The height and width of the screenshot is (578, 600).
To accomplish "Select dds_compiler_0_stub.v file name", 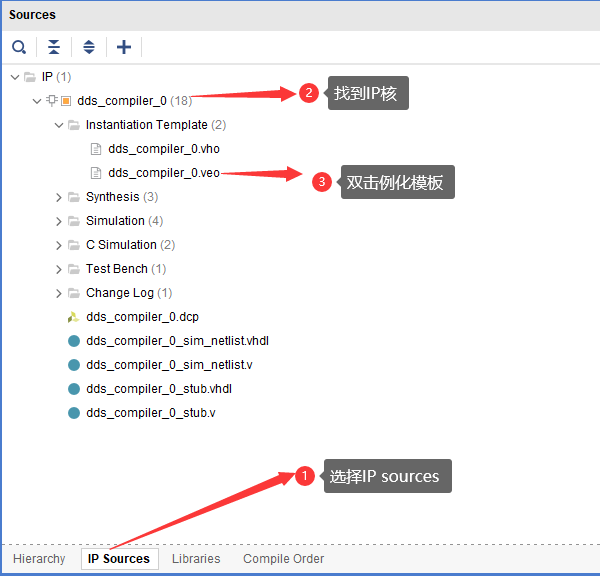I will coord(151,414).
